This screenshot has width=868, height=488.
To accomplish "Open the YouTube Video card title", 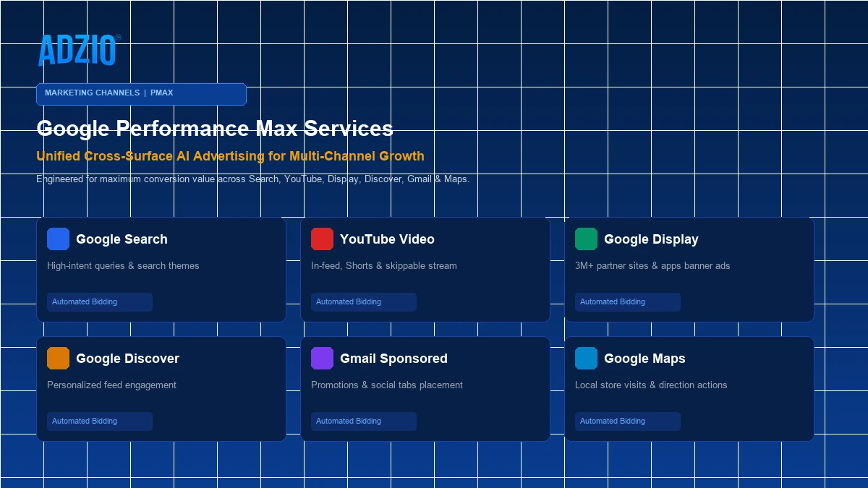I will pos(387,239).
